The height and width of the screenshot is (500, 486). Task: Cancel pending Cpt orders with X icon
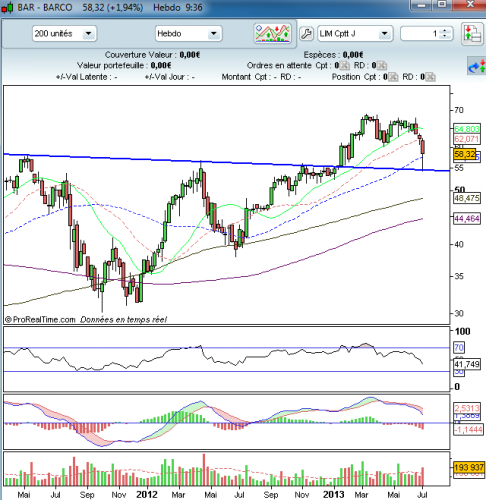(345, 66)
